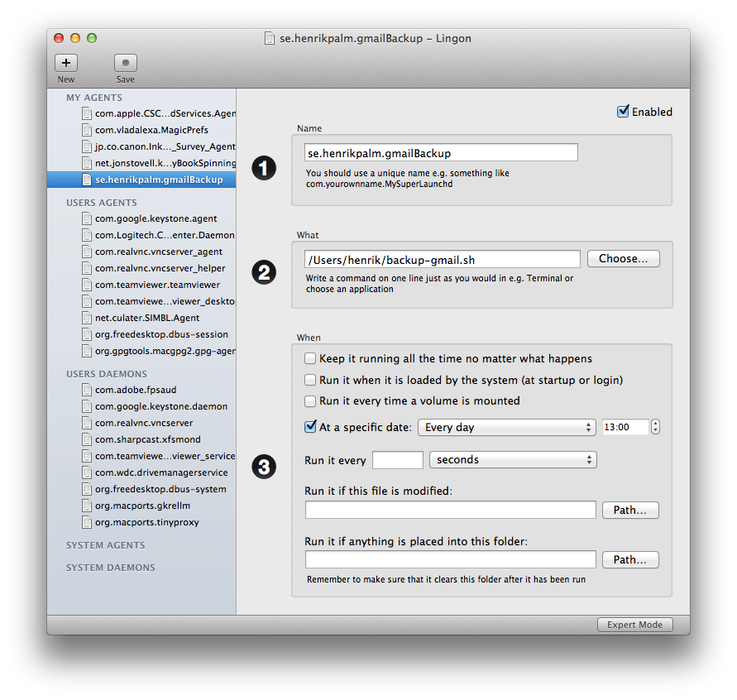
Task: Collapse the Users Agents section header
Action: [102, 203]
